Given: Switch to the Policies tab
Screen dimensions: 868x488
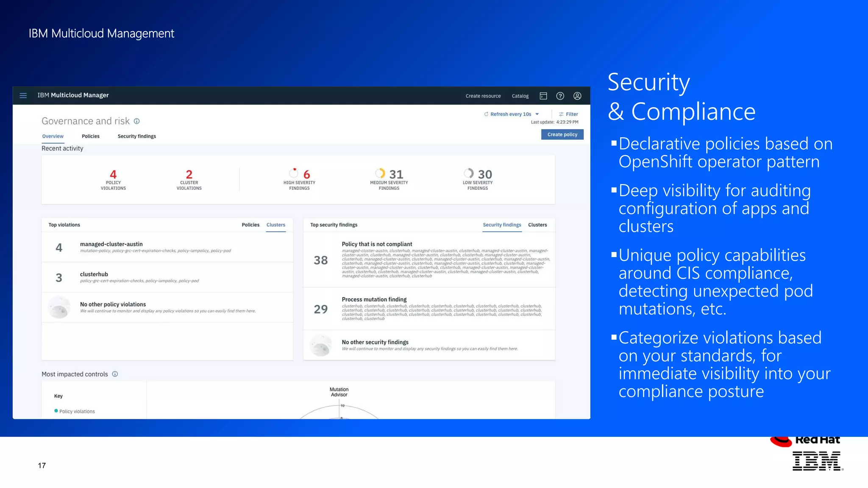Looking at the screenshot, I should [x=91, y=136].
